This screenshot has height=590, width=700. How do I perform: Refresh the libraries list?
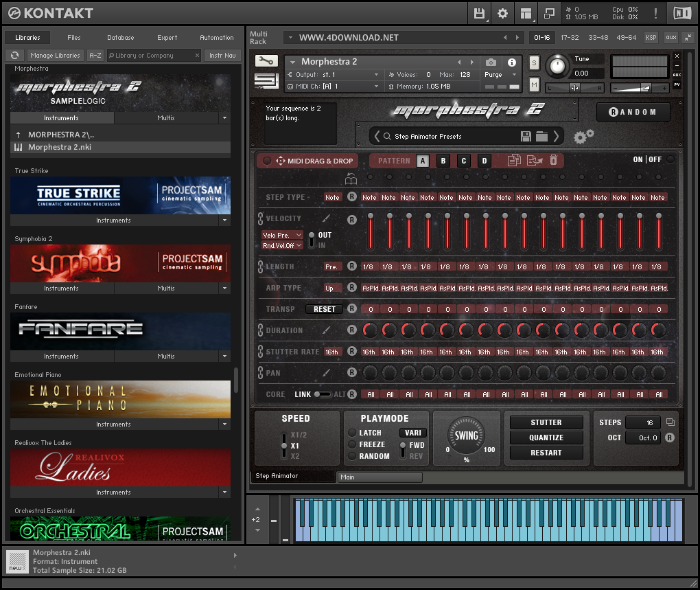tap(14, 56)
